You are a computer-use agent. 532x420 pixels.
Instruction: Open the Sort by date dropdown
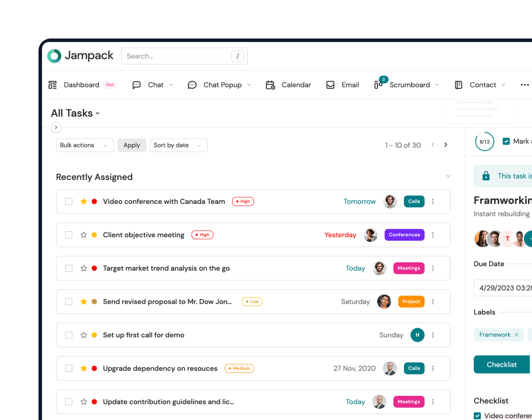(x=178, y=145)
